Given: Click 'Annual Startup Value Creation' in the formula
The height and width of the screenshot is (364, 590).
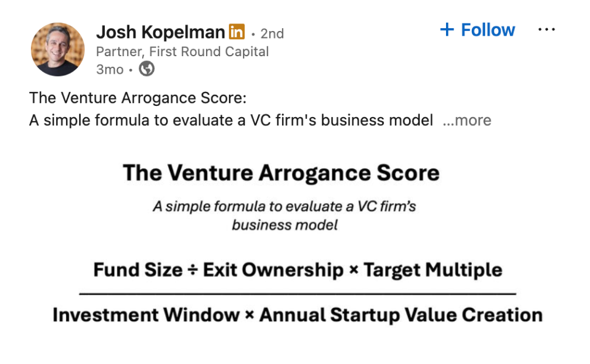Looking at the screenshot, I should [401, 315].
